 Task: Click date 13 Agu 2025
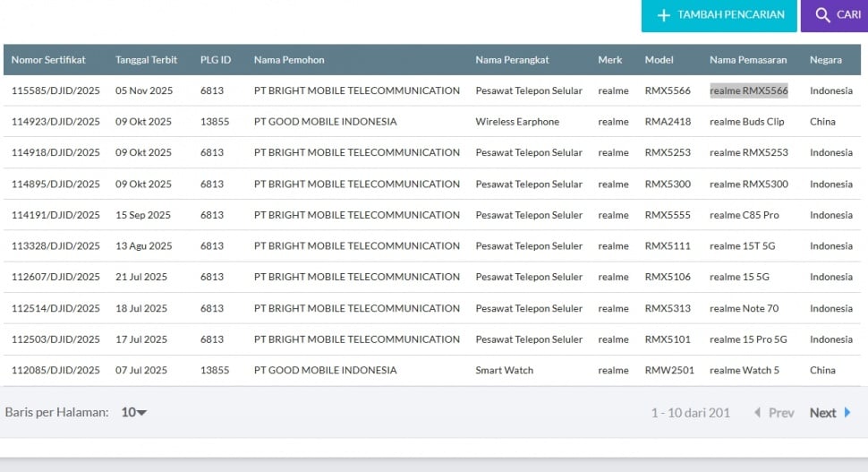[143, 246]
